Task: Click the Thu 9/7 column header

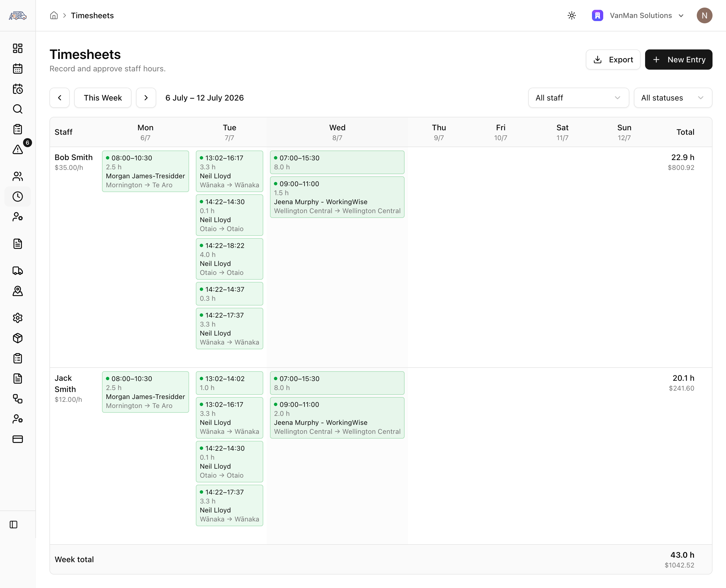Action: 439,132
